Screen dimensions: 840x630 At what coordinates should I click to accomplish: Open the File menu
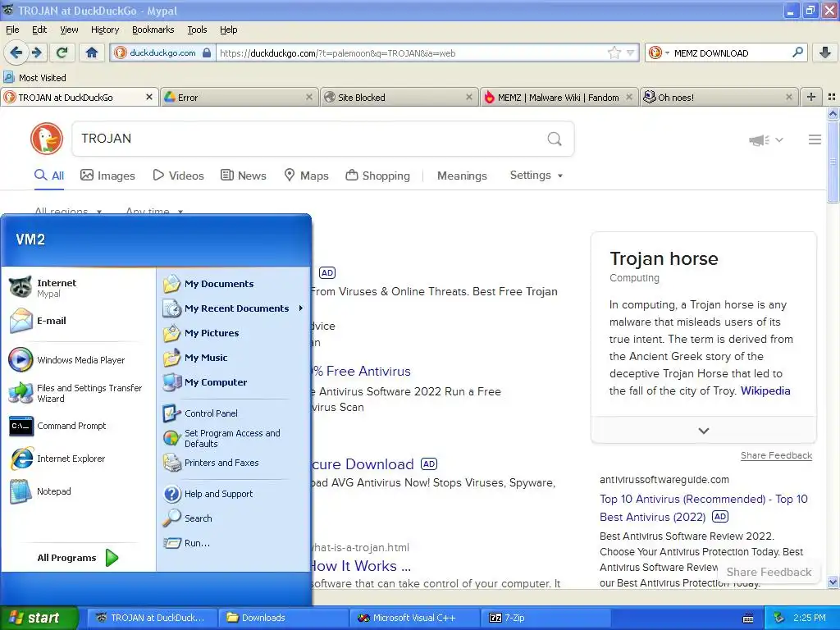12,30
